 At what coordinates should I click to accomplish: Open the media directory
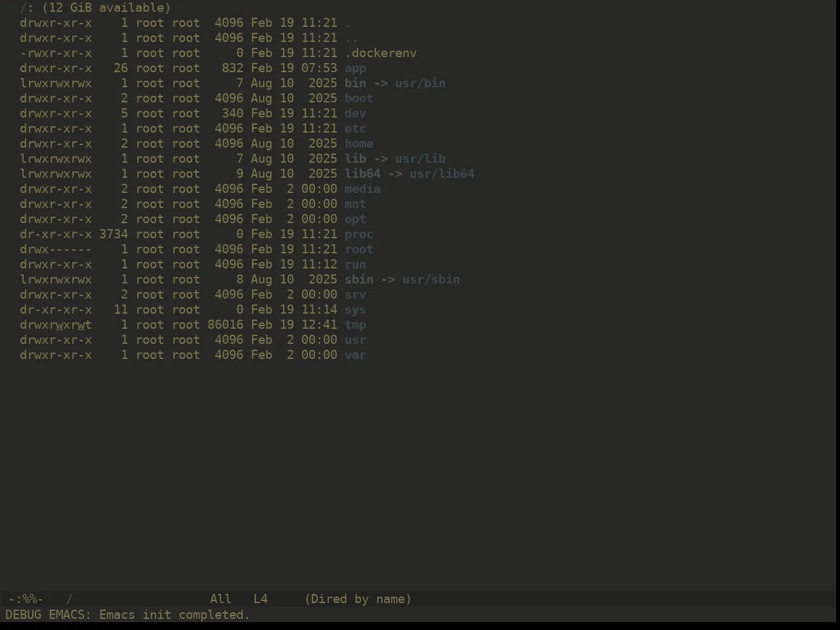(362, 189)
